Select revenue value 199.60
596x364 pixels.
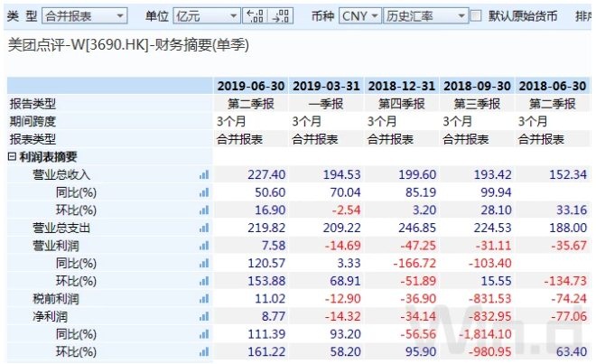point(417,174)
